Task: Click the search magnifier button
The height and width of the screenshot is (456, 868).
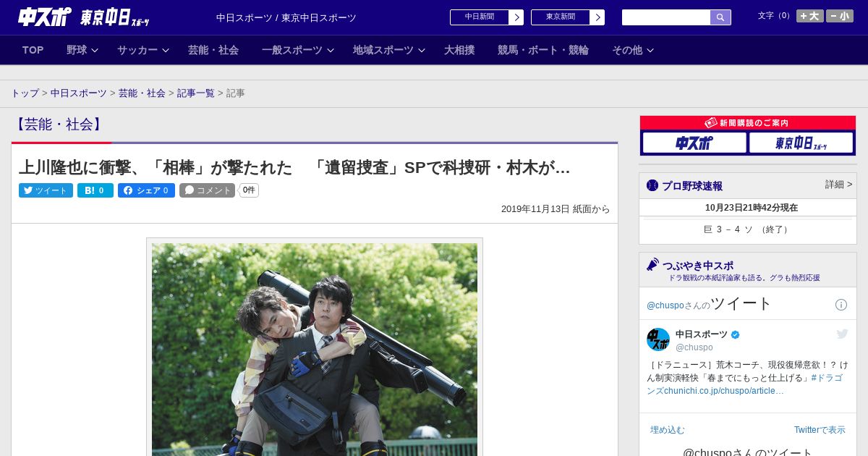Action: pos(720,17)
